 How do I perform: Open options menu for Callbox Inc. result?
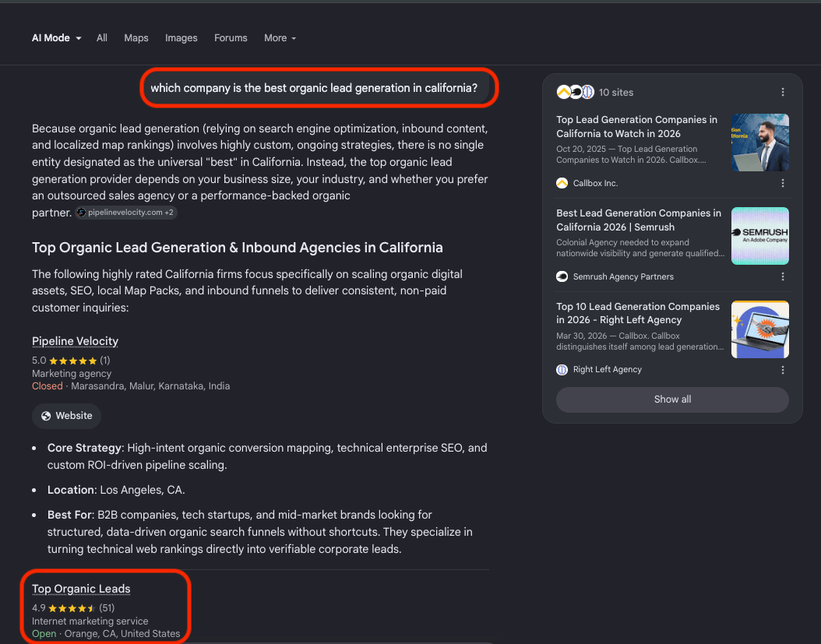click(783, 183)
